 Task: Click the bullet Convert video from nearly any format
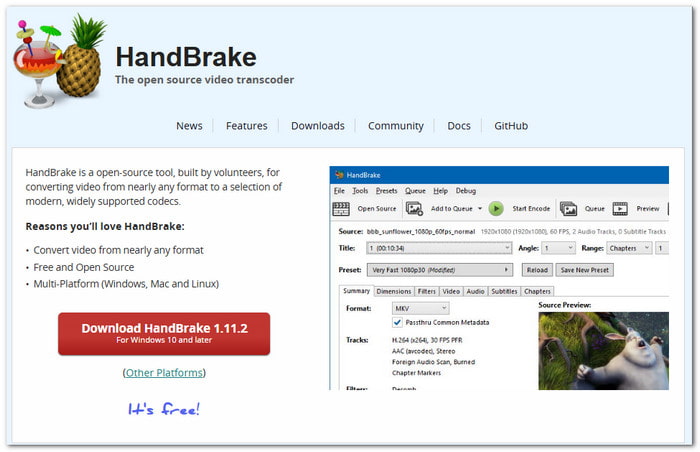coord(118,250)
